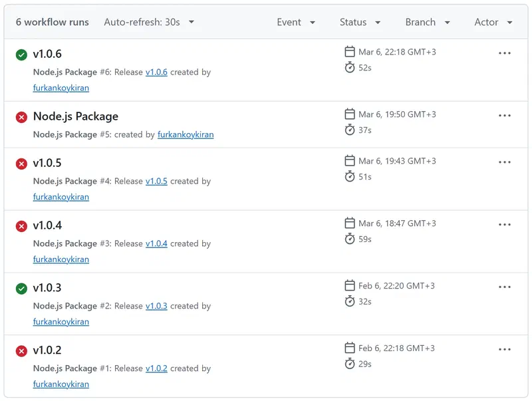Click the stopwatch icon next to 52s

click(x=350, y=67)
